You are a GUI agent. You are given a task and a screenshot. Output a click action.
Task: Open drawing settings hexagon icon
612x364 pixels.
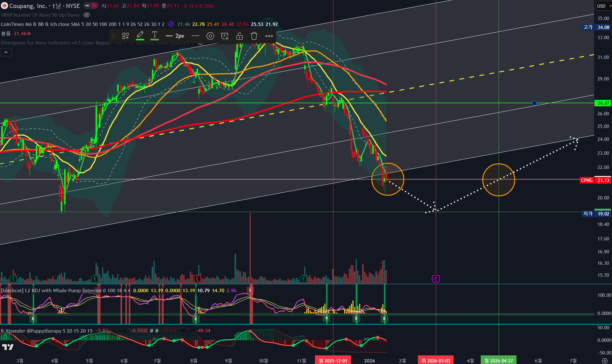tap(210, 36)
